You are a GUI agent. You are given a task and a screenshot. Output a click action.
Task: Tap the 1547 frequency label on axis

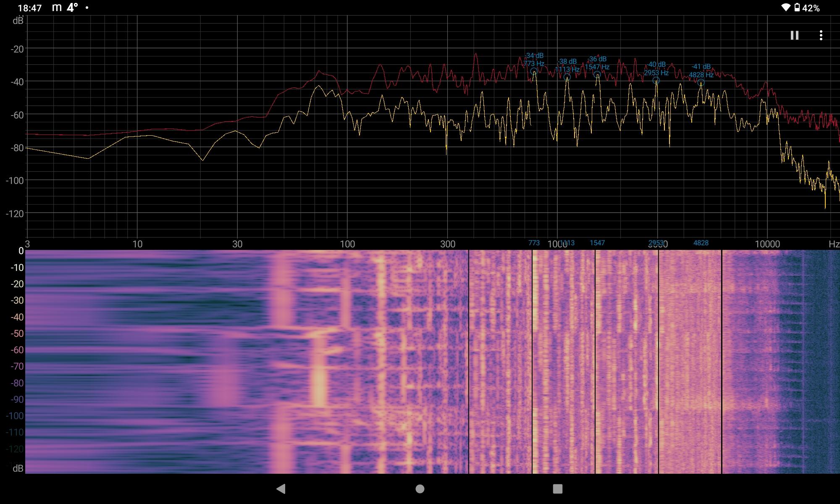597,243
